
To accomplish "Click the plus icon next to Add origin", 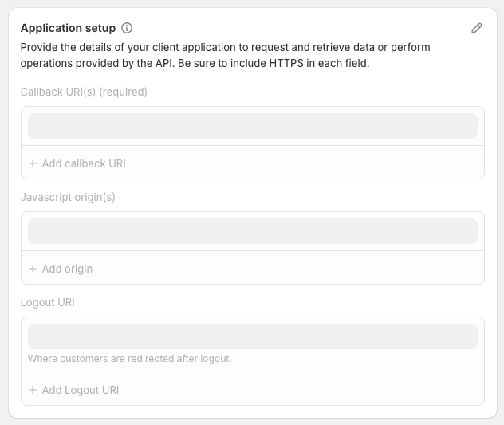I will click(33, 269).
